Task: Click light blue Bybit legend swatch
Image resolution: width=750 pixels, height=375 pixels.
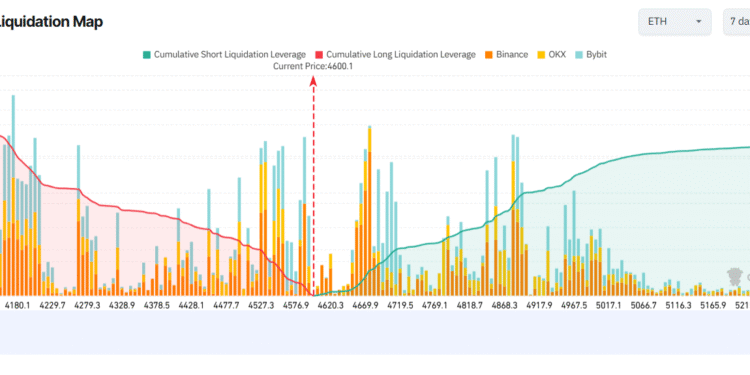Action: pyautogui.click(x=579, y=55)
